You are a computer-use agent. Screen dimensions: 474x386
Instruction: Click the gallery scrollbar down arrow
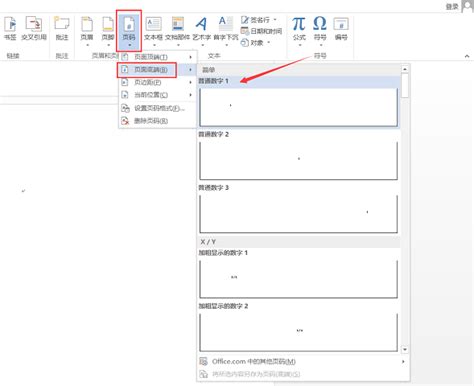pyautogui.click(x=405, y=349)
